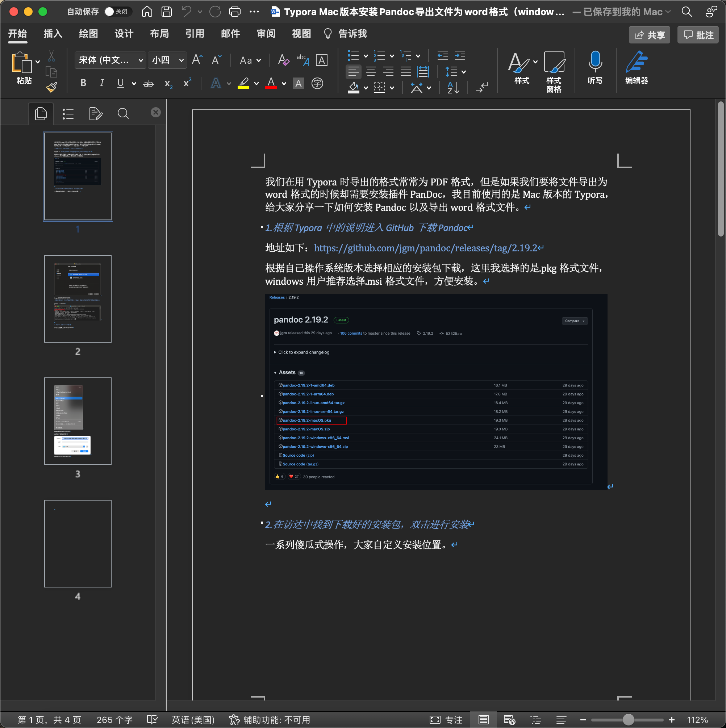Switch to Web Layout view
This screenshot has height=728, width=726.
pos(509,720)
